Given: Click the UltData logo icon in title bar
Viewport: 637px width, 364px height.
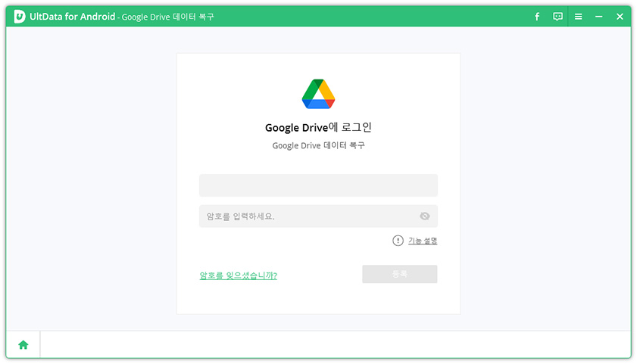Looking at the screenshot, I should pos(20,17).
